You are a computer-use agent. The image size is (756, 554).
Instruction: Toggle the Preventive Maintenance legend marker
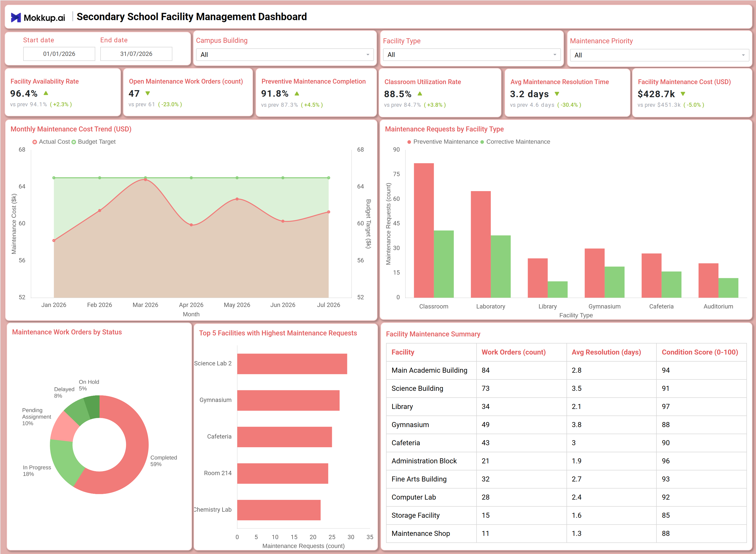[x=409, y=142]
